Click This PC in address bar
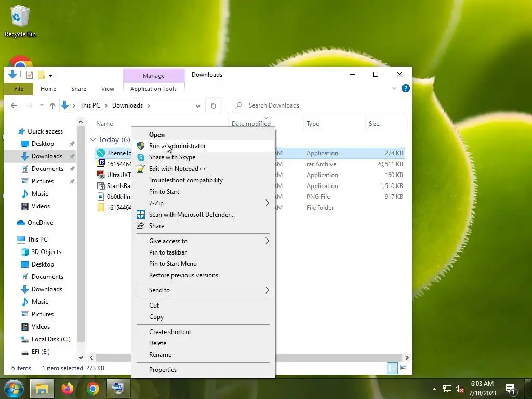The height and width of the screenshot is (399, 532). [x=90, y=105]
